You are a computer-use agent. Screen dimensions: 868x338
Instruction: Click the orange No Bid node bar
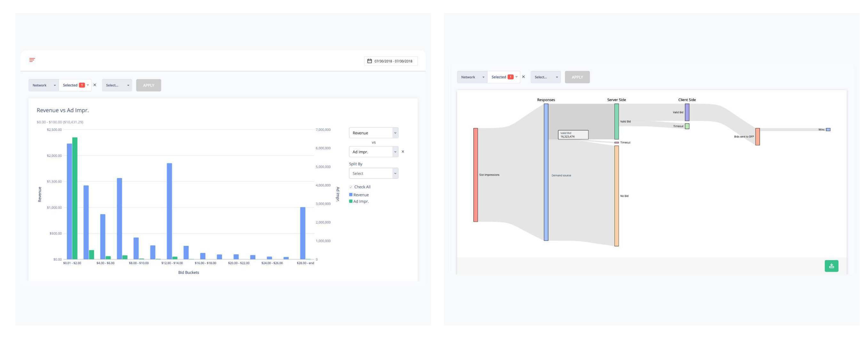(616, 196)
